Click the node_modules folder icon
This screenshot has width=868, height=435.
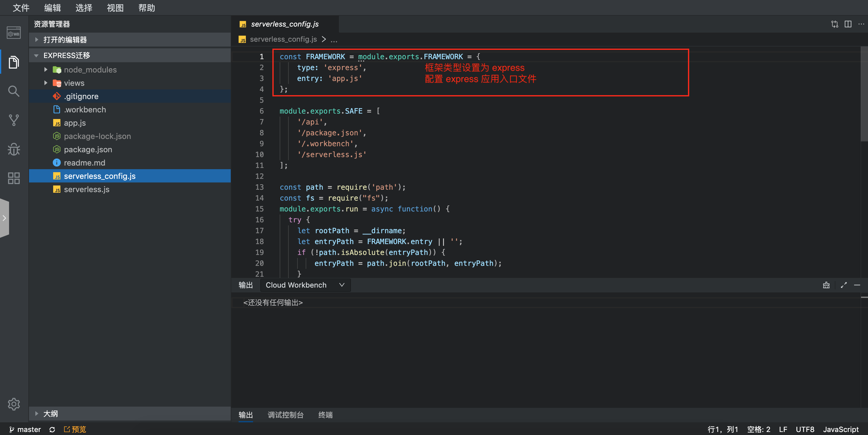tap(57, 70)
